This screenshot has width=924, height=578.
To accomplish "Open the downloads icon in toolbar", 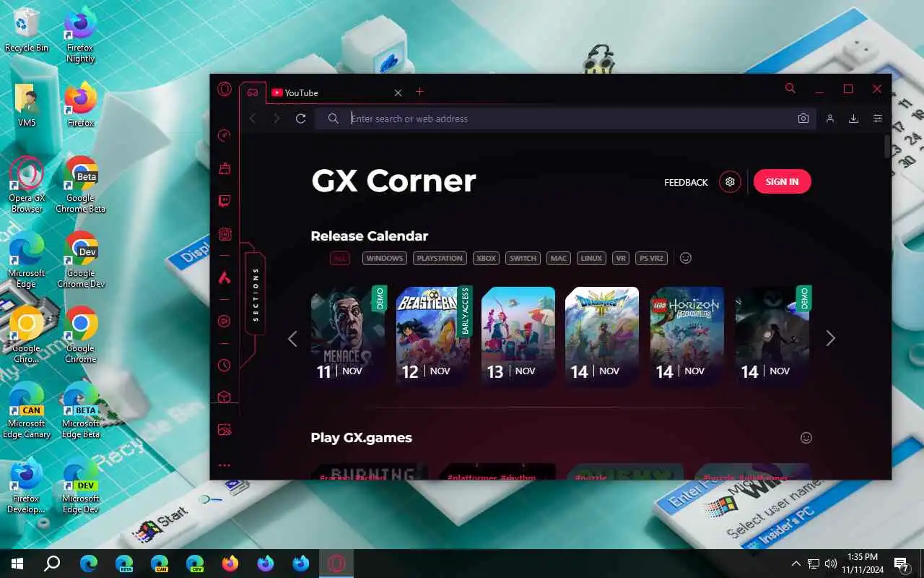I will pyautogui.click(x=853, y=118).
